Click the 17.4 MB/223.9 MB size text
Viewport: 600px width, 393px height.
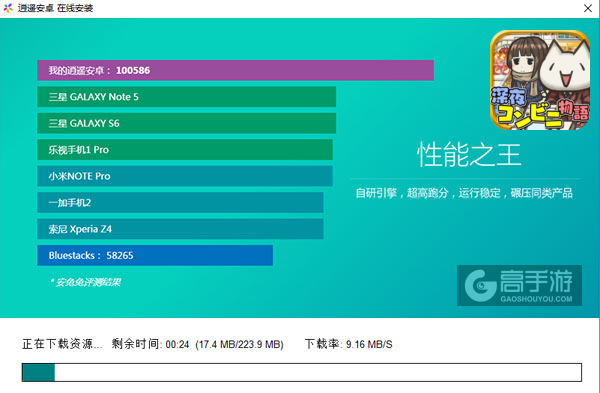[240, 344]
